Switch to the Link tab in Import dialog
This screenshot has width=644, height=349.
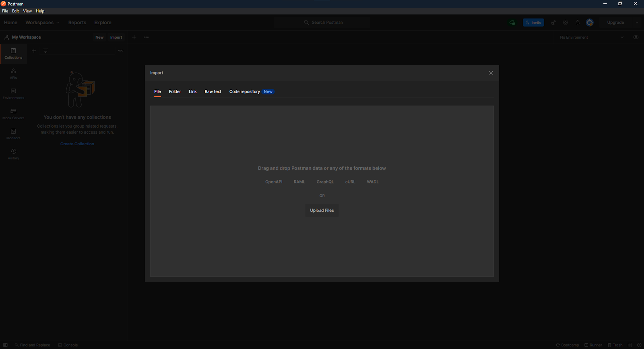point(193,92)
